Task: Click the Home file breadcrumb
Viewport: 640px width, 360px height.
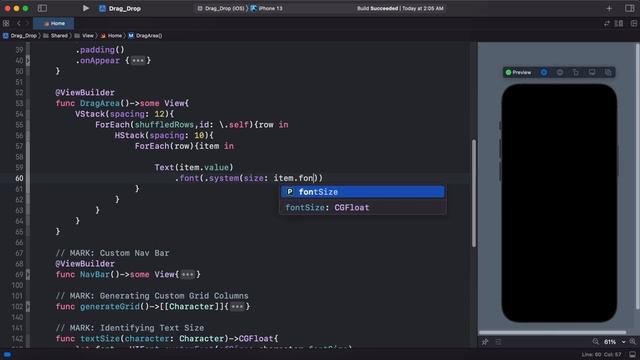Action: 111,36
